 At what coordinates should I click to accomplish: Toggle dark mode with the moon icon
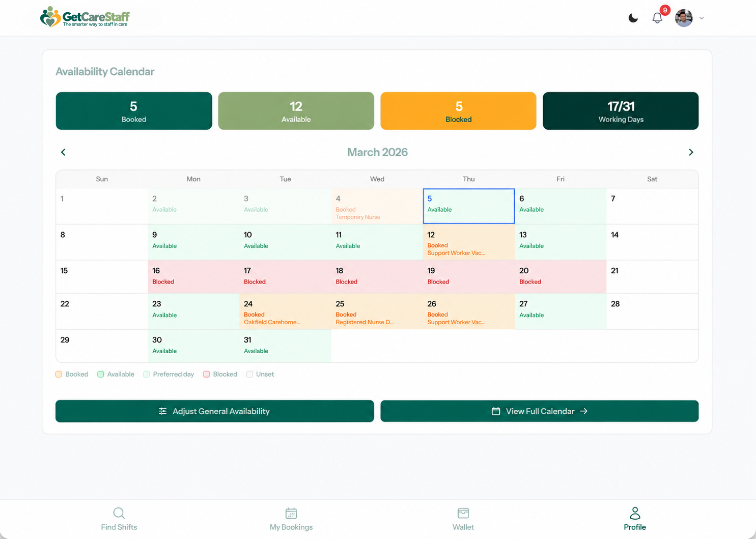coord(633,18)
